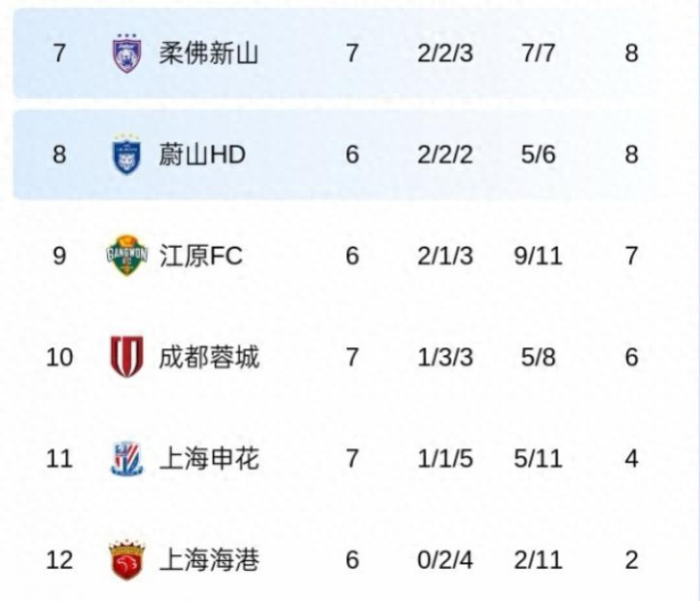Open the 上海海港 team page link

pos(209,560)
